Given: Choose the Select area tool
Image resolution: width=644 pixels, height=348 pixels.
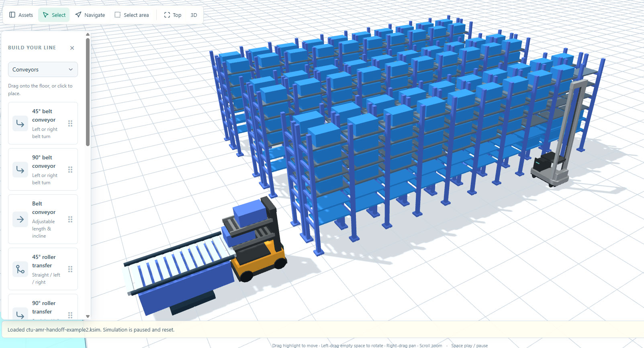Looking at the screenshot, I should pyautogui.click(x=131, y=15).
